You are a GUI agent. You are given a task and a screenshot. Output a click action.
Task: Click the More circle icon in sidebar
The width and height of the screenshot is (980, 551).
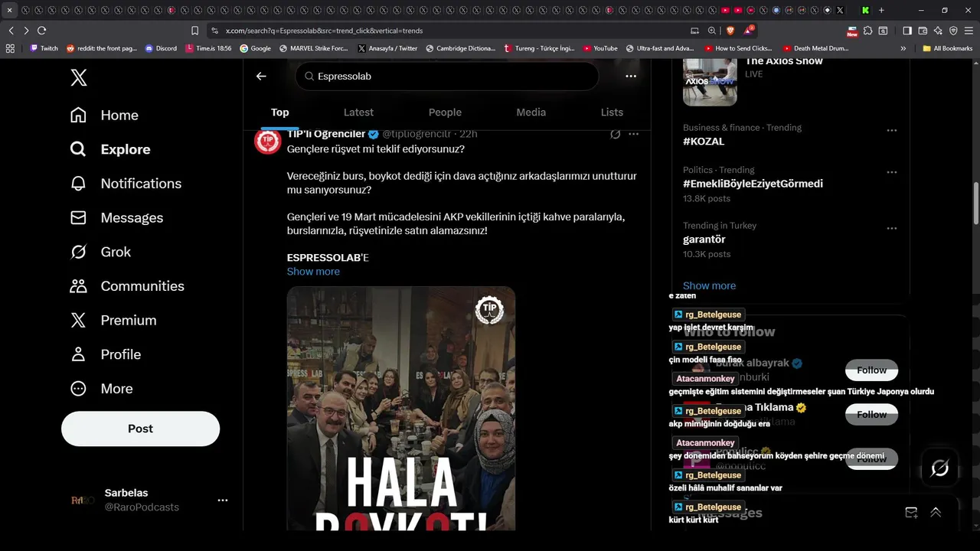click(78, 389)
